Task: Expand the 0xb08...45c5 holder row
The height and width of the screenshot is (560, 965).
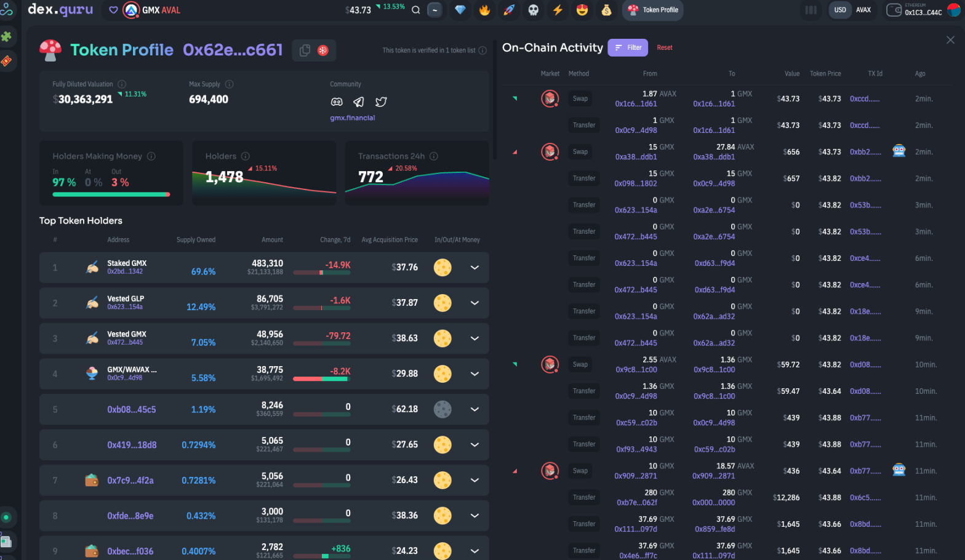Action: coord(474,409)
